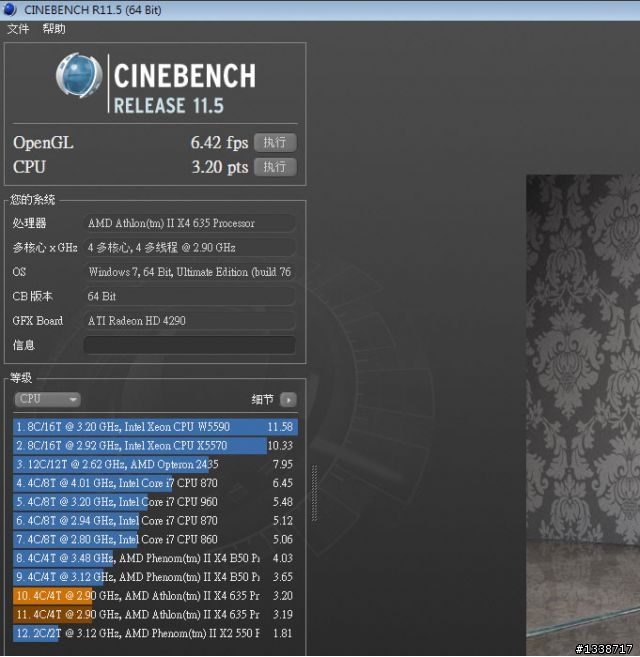This screenshot has width=640, height=657.
Task: Click the OpenGL score 6.42 fps
Action: tap(219, 142)
